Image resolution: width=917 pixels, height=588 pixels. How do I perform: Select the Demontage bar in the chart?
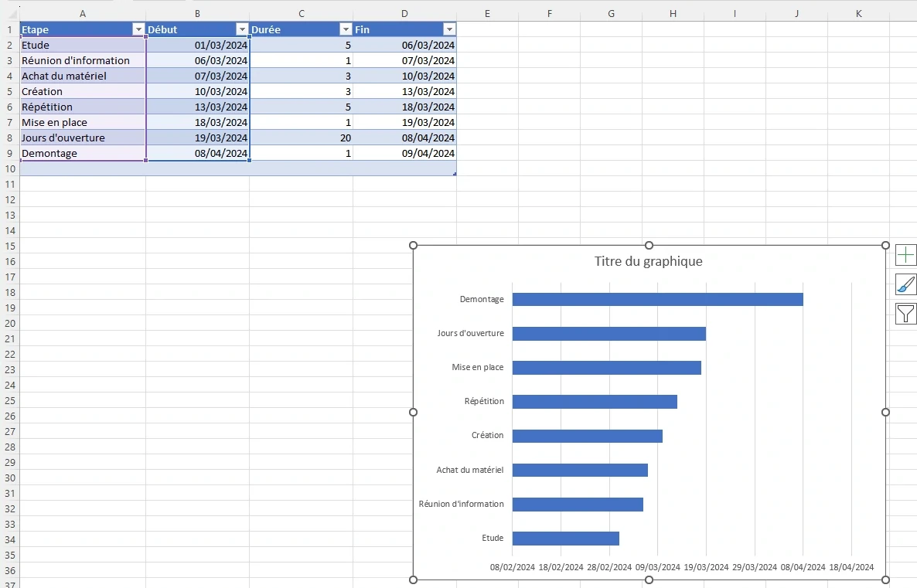(657, 299)
